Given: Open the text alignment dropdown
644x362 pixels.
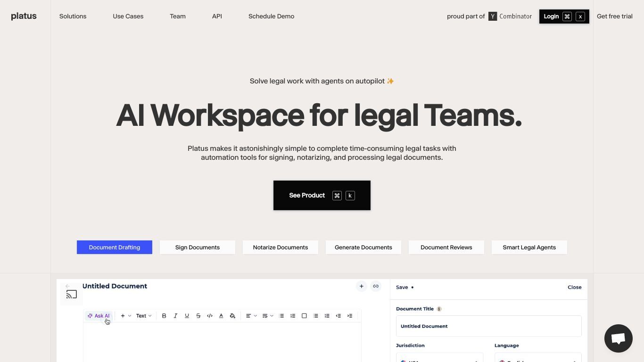Looking at the screenshot, I should pos(251,316).
